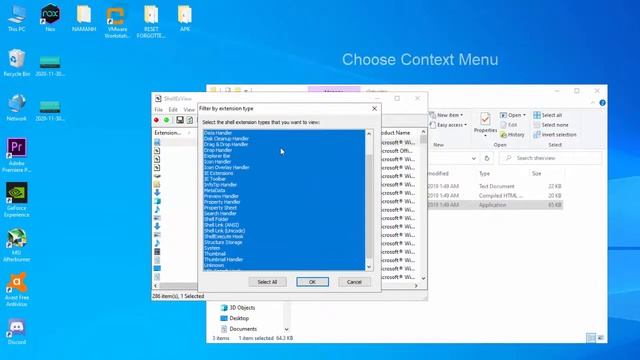Click the save icon in ShellExView toolbar
Screen dimensions: 640x360
tap(180, 120)
